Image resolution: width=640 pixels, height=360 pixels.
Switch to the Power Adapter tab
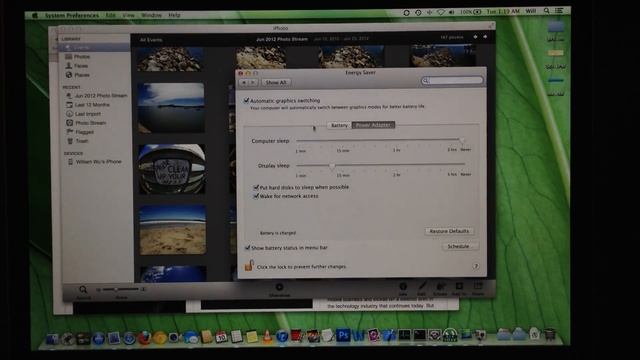pyautogui.click(x=373, y=125)
